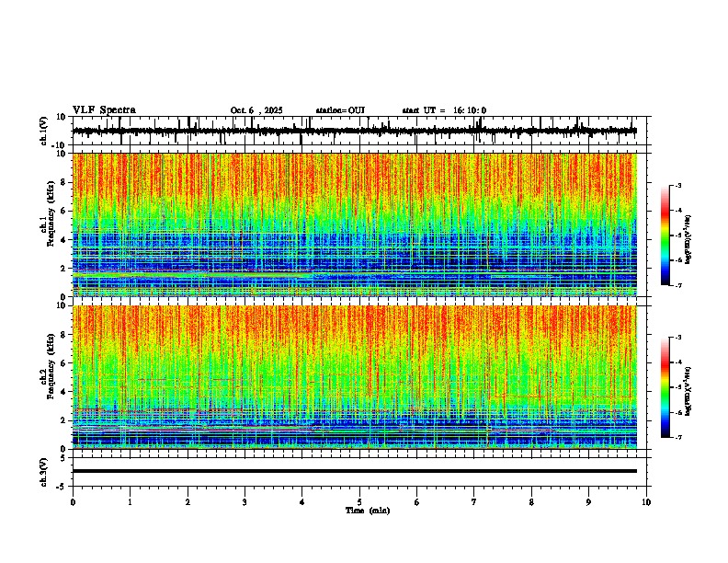The image size is (728, 563).
Task: Click the time axis tick label "9"
Action: 588,502
